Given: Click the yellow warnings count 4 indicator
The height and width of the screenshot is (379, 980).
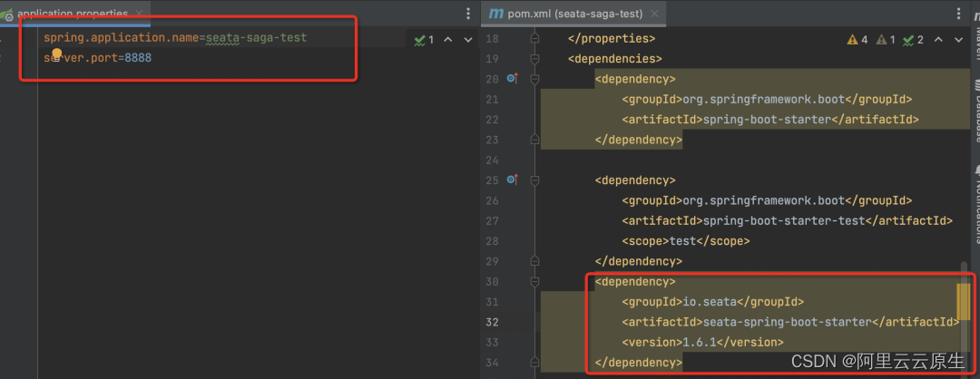Looking at the screenshot, I should click(857, 40).
